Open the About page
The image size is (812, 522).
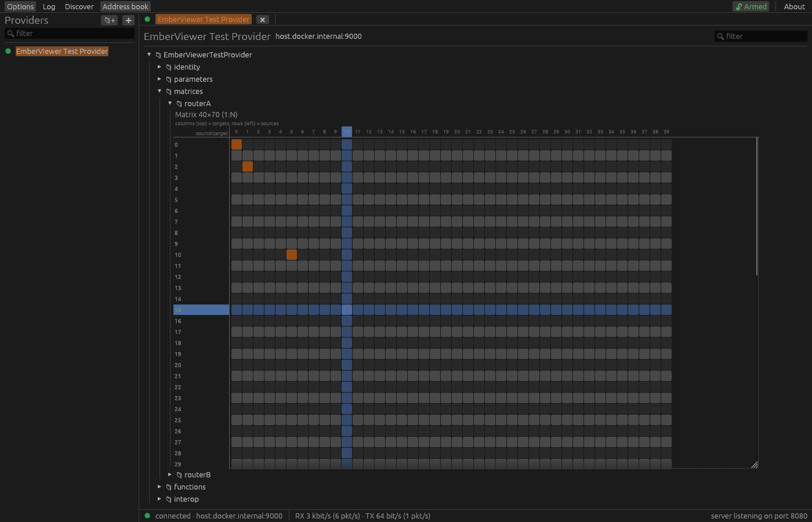click(x=795, y=6)
